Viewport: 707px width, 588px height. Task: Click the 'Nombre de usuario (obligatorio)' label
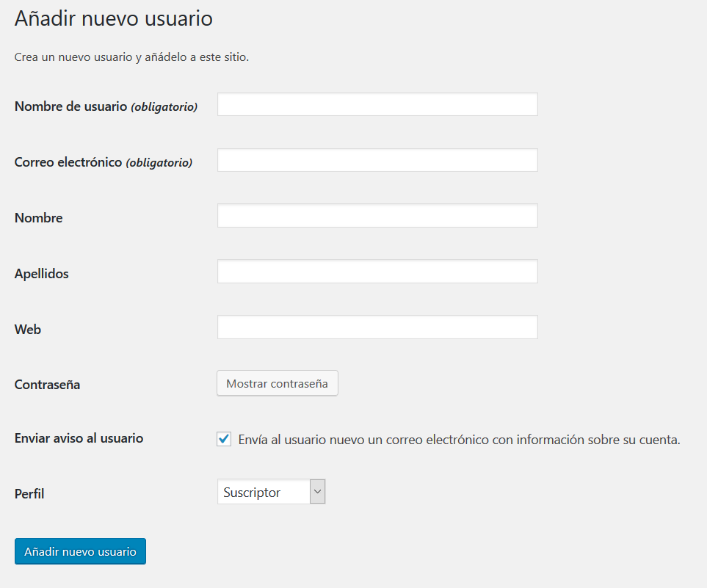point(106,106)
